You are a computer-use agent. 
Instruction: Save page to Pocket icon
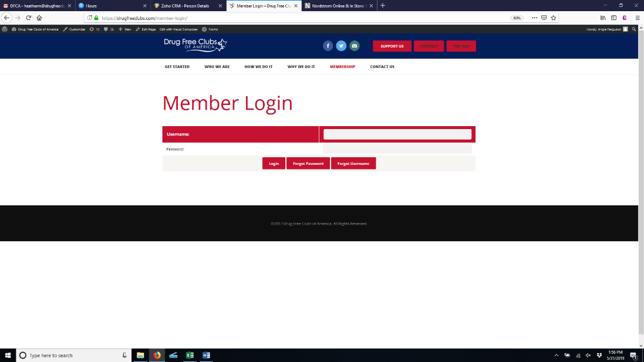tap(544, 18)
